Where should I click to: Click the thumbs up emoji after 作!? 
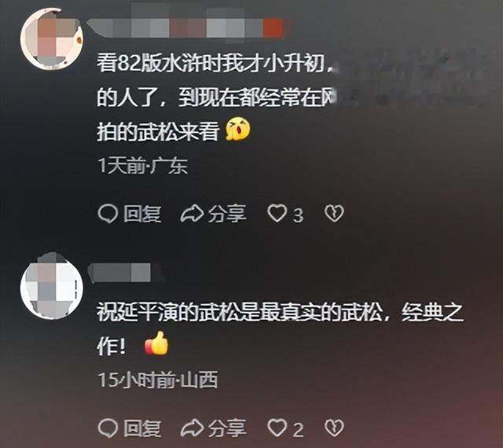point(156,343)
